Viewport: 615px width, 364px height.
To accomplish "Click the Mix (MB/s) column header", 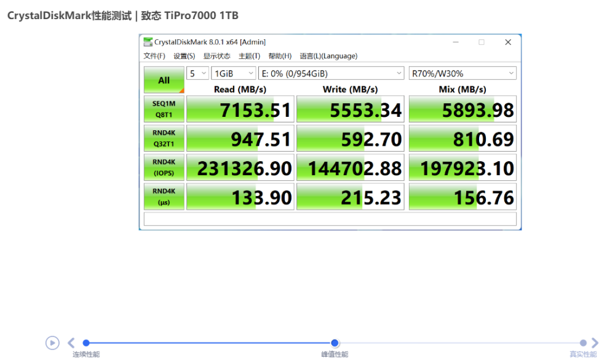I will coord(462,89).
